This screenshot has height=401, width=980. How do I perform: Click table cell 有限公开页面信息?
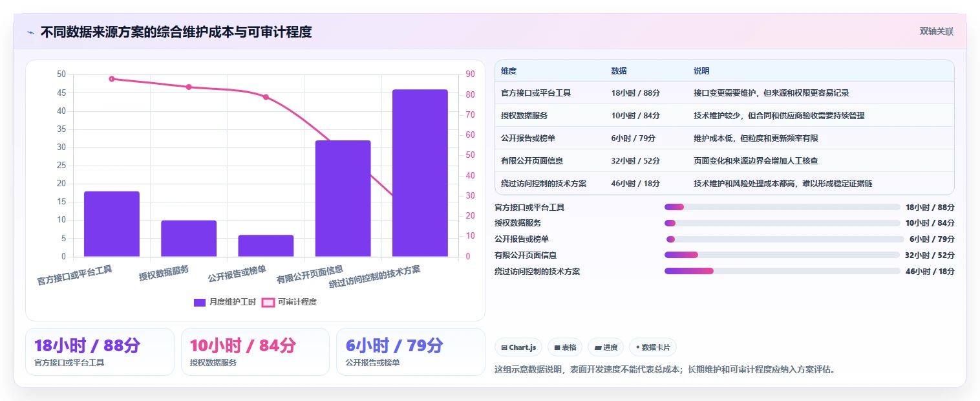point(532,161)
